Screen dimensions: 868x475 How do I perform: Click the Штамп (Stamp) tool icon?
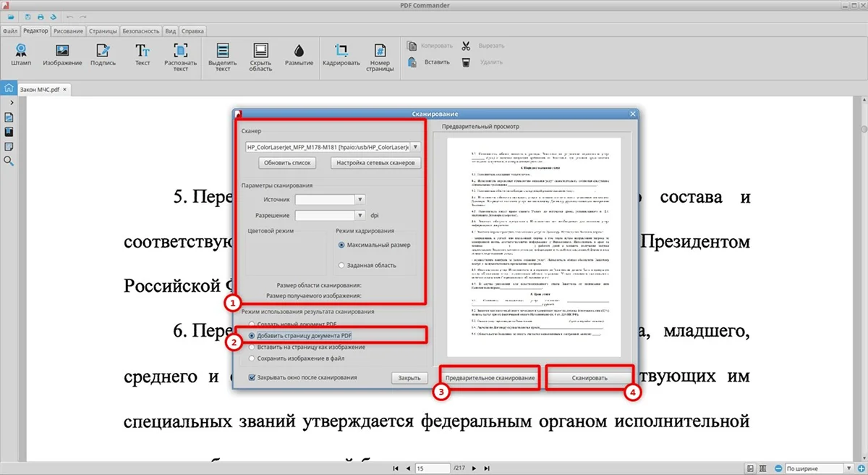(x=21, y=52)
